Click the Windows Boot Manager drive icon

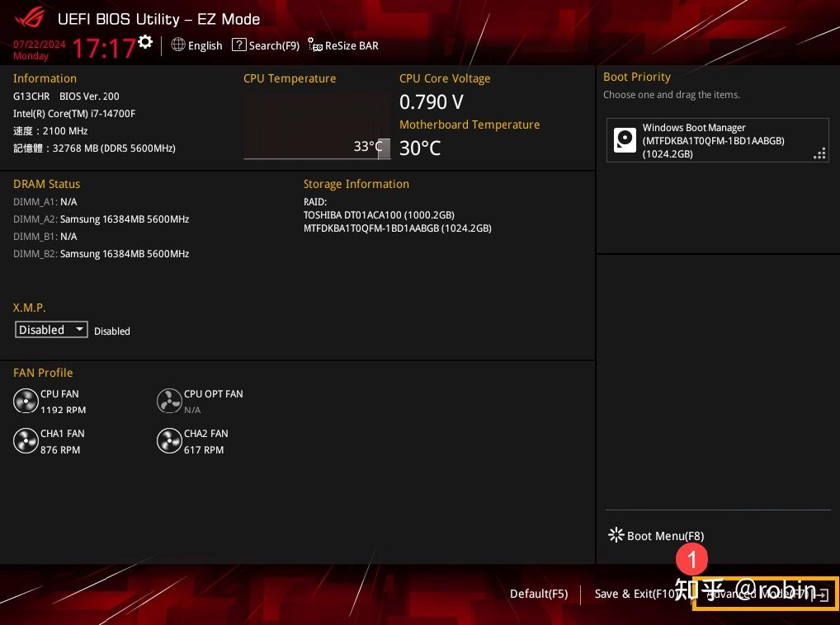(x=625, y=139)
